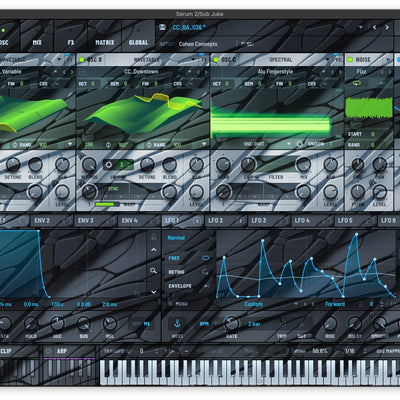Click the OSC C SEM value
Viewport: 400px width, 400px height.
tap(260, 84)
